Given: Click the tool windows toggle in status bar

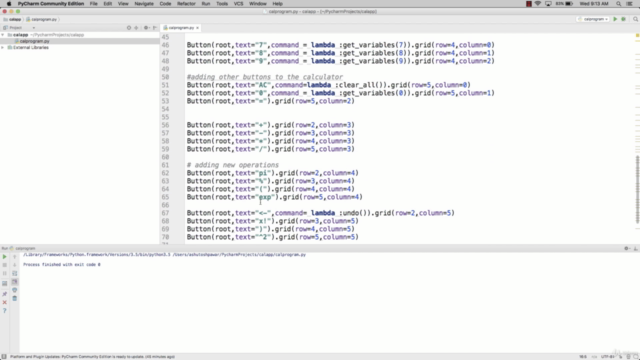Looking at the screenshot, I should pos(4,357).
